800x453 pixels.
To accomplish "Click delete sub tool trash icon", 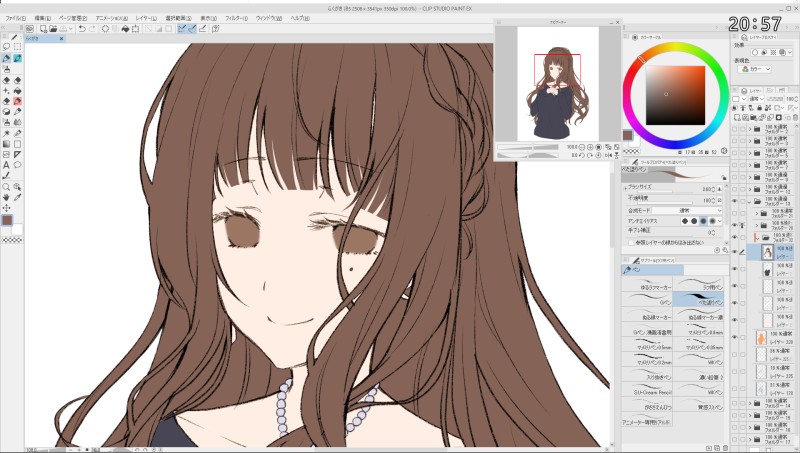I will pos(726,448).
